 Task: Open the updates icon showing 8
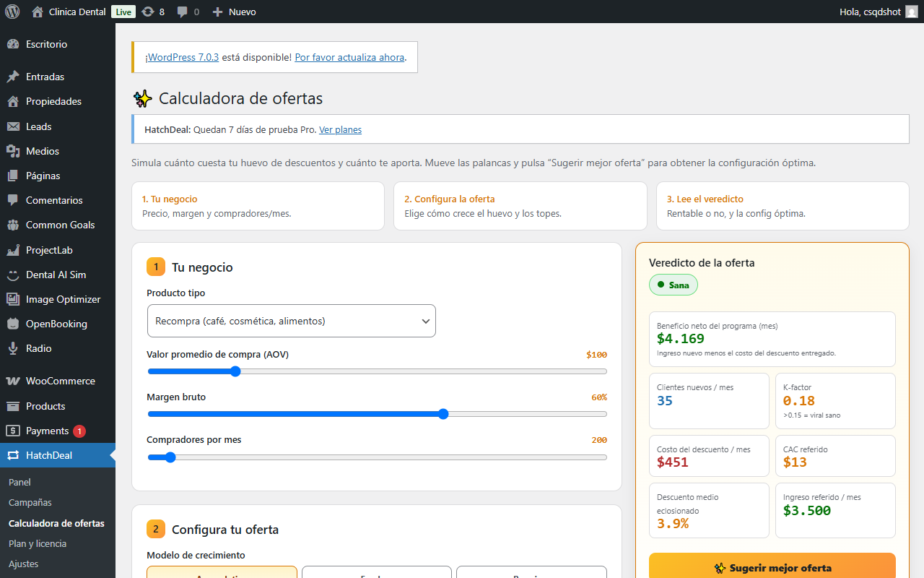point(148,12)
